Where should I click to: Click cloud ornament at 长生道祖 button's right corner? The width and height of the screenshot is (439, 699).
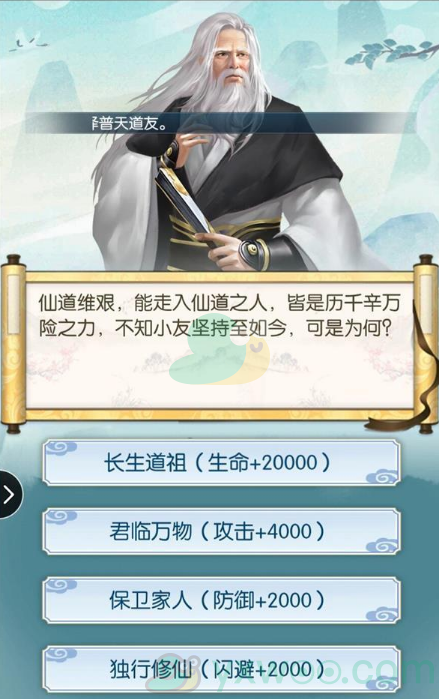pos(382,477)
